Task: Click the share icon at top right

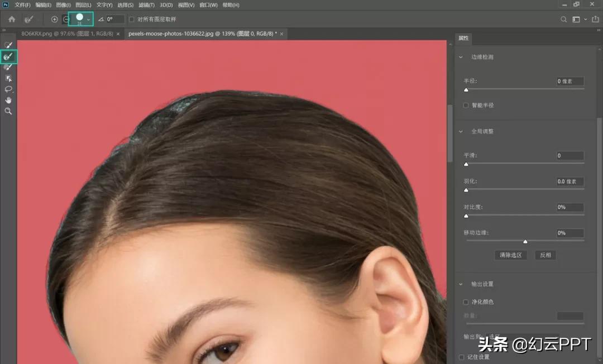Action: [x=595, y=19]
